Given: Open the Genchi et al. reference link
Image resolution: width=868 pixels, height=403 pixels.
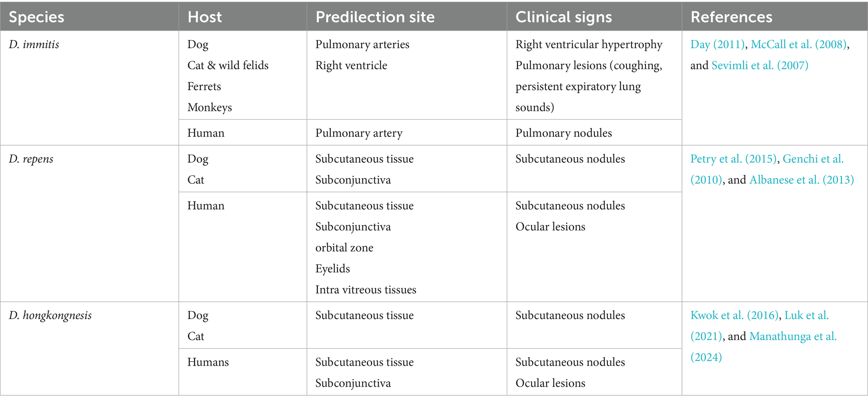Looking at the screenshot, I should pos(813,159).
